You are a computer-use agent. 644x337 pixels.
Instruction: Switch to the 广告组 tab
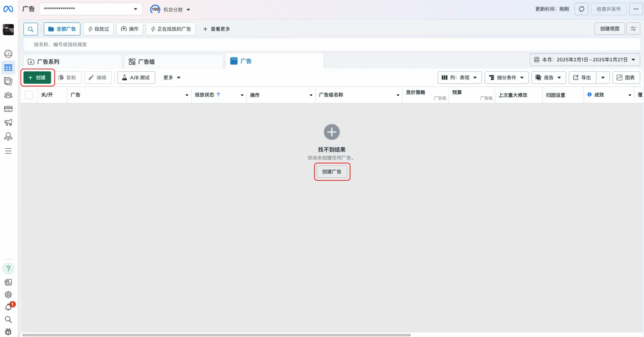(174, 62)
